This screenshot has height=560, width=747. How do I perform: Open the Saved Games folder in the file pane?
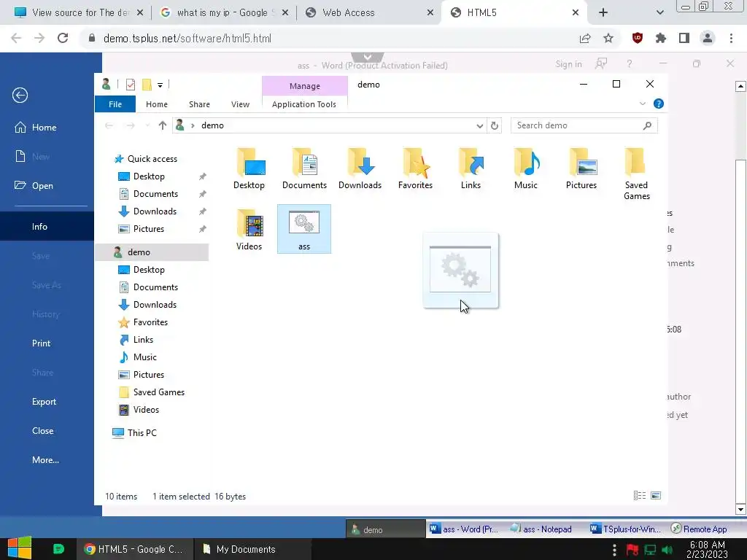(x=636, y=174)
